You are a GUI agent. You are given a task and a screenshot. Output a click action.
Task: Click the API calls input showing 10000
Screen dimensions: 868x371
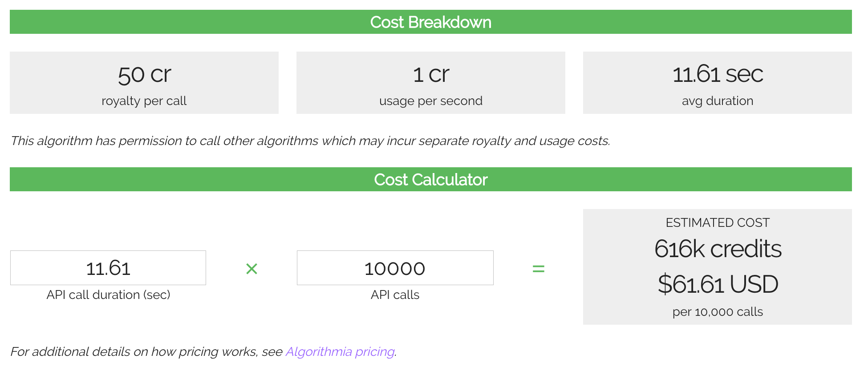click(x=395, y=268)
